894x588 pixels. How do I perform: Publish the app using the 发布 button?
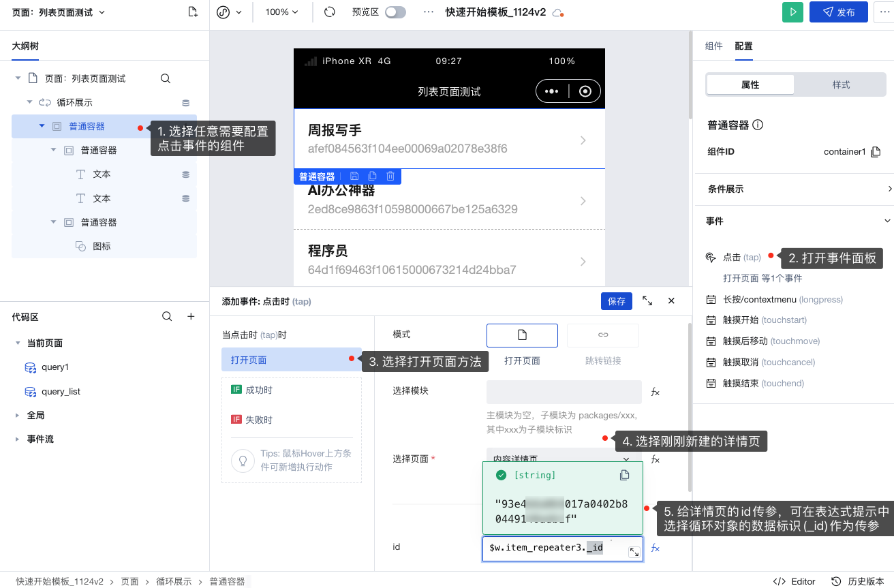(x=839, y=12)
